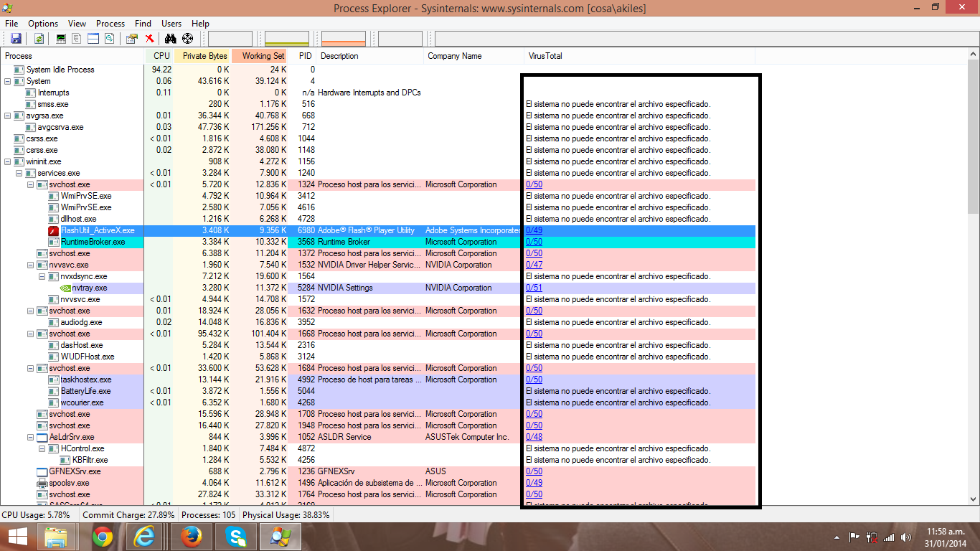This screenshot has width=980, height=551.
Task: Collapse the nvvsvc.exe process branch
Action: (29, 265)
